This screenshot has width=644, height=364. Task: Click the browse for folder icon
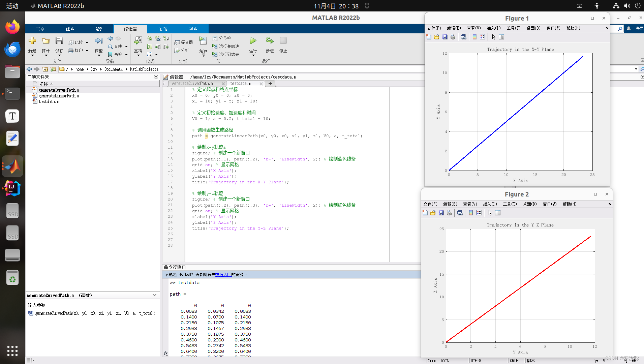click(x=53, y=69)
